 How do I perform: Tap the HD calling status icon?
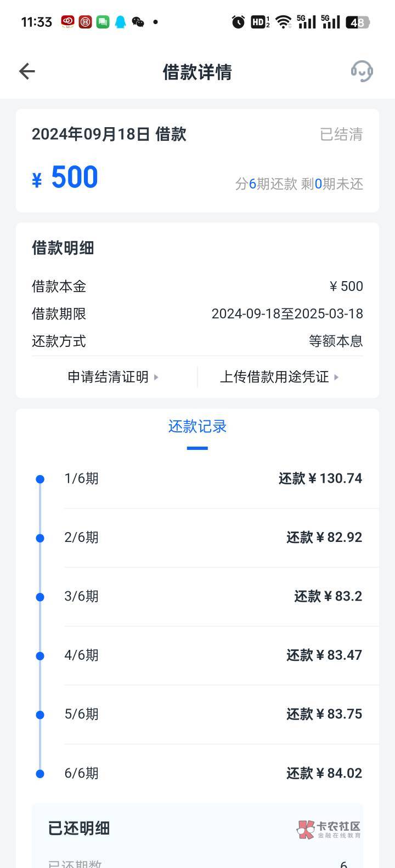tap(260, 22)
